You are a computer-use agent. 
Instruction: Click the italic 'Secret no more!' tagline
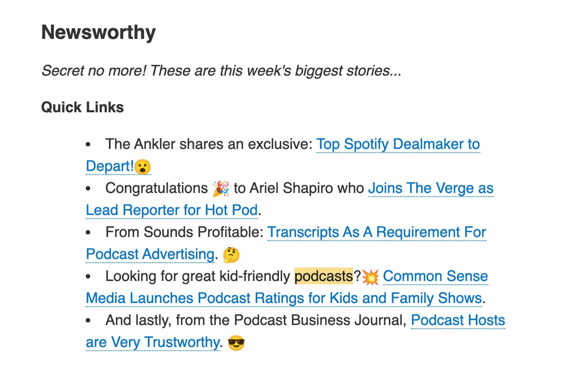pos(221,71)
